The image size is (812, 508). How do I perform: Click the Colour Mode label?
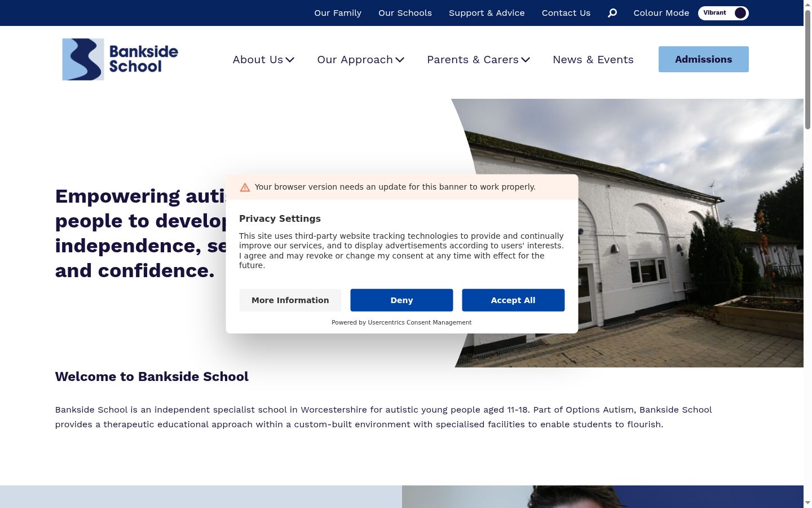(661, 13)
